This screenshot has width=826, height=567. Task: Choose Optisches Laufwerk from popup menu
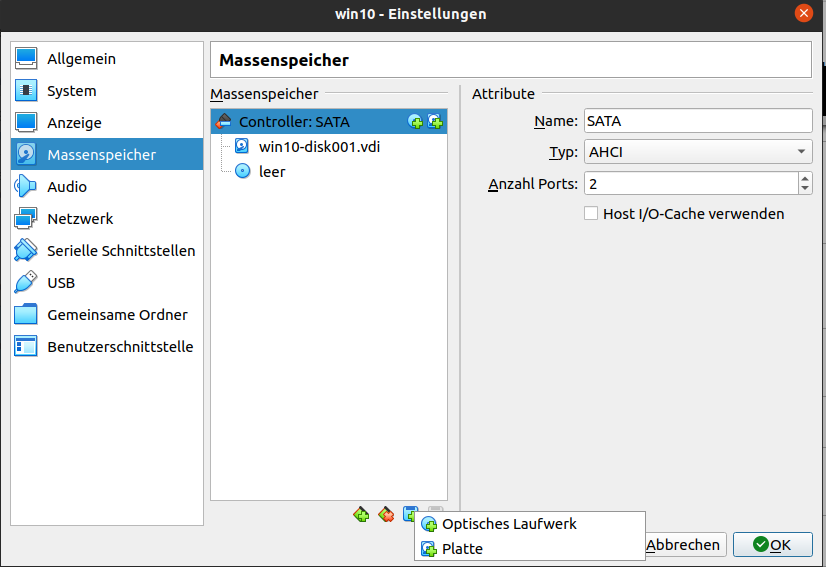[509, 524]
